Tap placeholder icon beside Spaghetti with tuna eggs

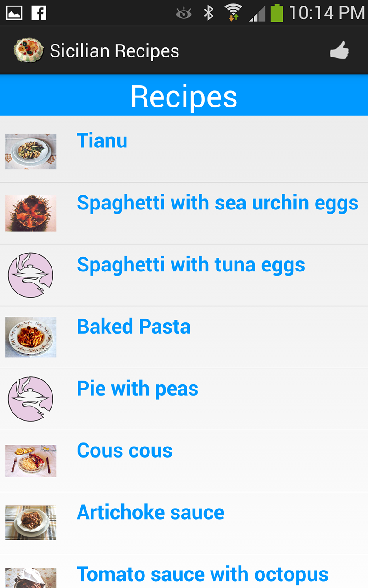click(30, 275)
